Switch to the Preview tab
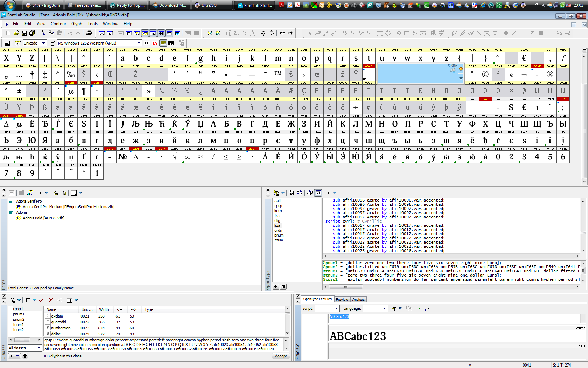588x368 pixels. point(342,299)
